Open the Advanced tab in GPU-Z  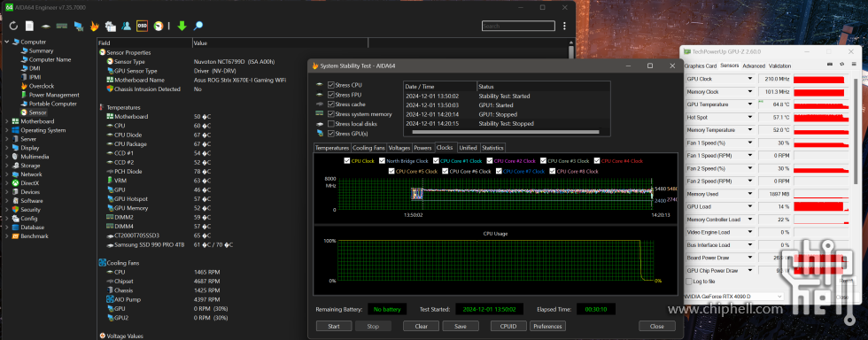click(754, 66)
